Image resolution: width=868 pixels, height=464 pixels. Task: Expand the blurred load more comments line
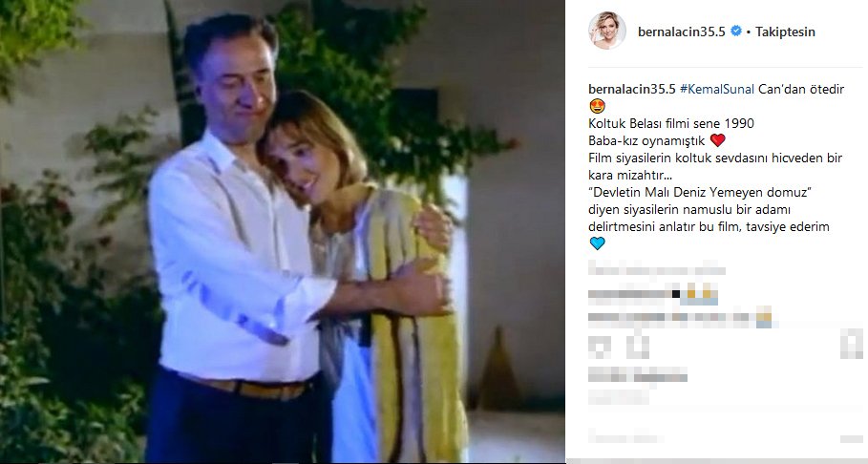pyautogui.click(x=657, y=270)
